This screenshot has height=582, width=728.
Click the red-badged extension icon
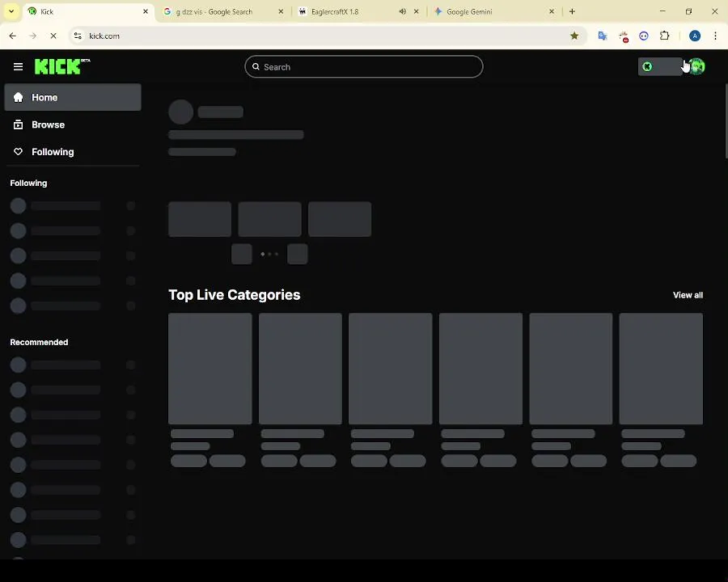pos(624,36)
